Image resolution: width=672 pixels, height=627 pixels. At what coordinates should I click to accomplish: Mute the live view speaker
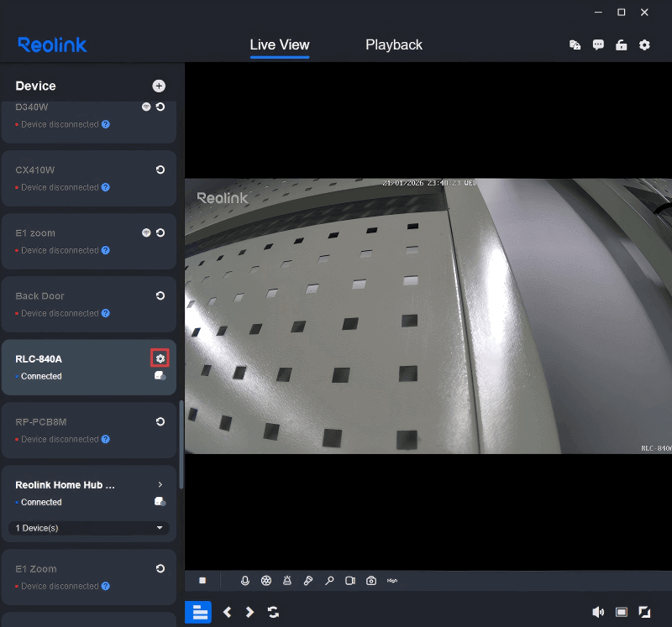click(598, 612)
